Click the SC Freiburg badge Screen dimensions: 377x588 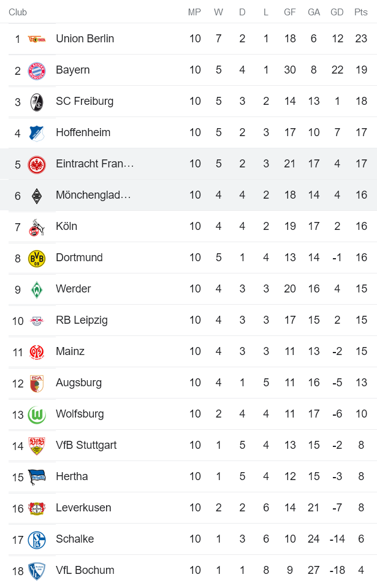pos(36,101)
